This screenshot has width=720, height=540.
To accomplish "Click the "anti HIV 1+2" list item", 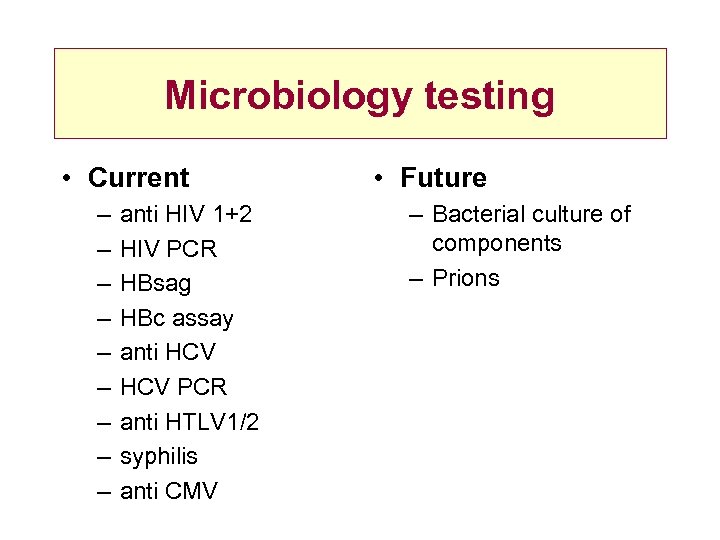I will pos(185,214).
